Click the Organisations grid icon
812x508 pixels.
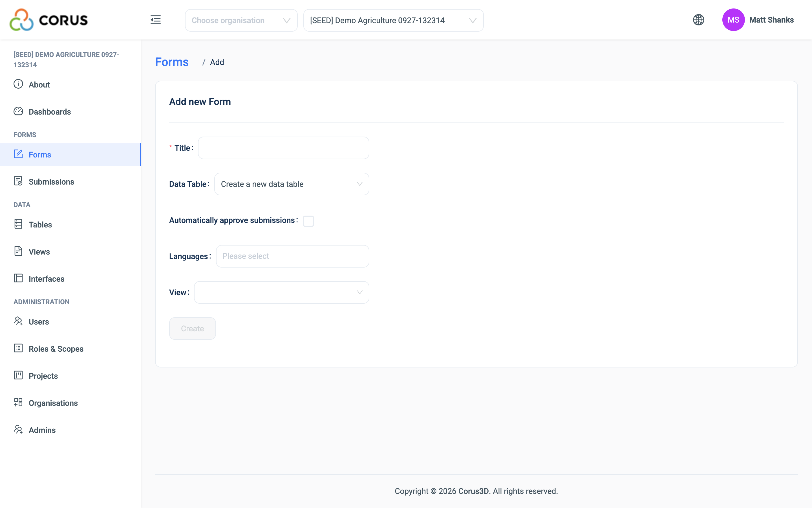click(x=18, y=402)
